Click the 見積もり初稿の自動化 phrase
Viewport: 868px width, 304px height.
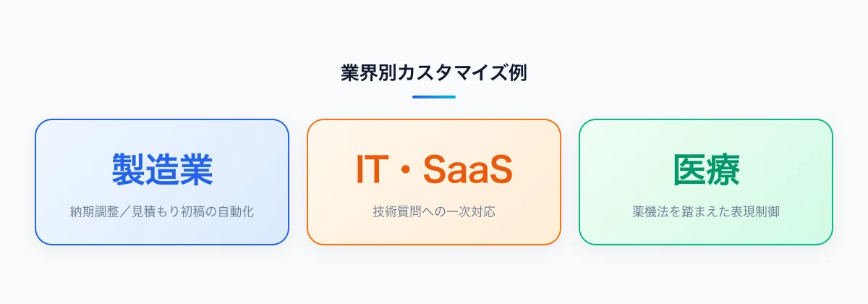pos(192,213)
